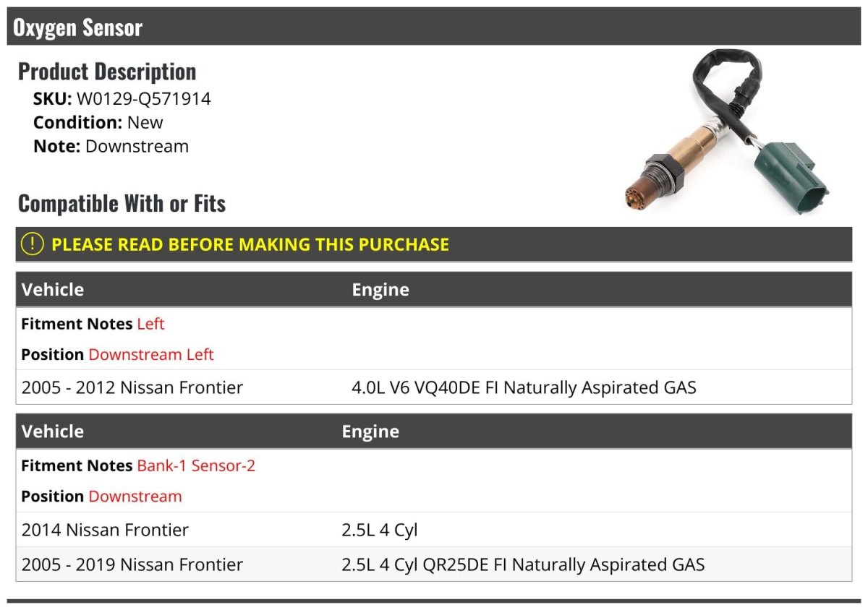
Task: Click the exclamation warning icon in the banner
Action: (x=33, y=244)
